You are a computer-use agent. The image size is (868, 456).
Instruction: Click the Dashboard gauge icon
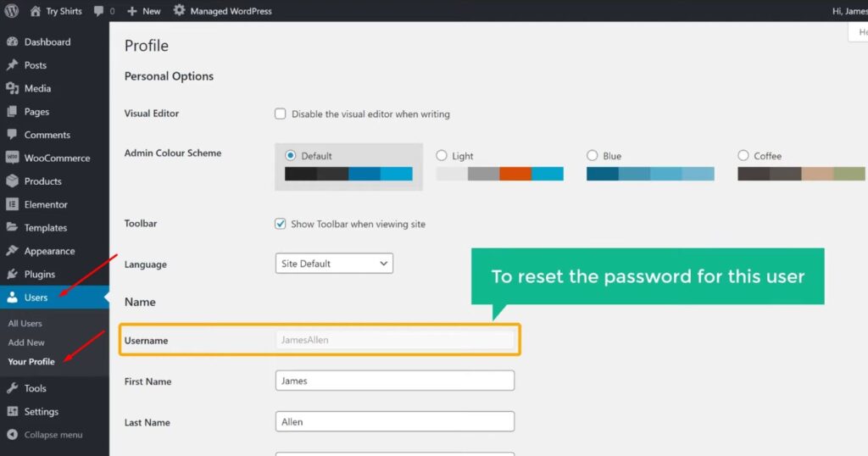(x=12, y=42)
